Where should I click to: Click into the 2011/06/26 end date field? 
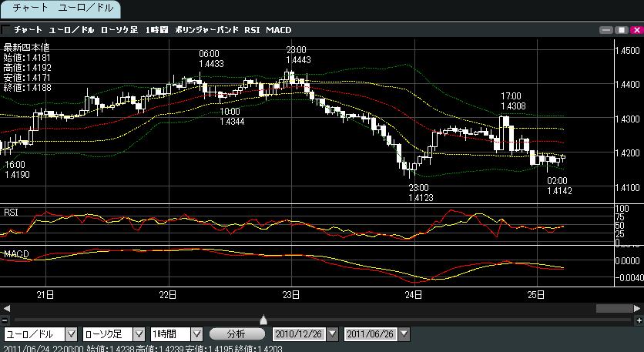[x=371, y=334]
